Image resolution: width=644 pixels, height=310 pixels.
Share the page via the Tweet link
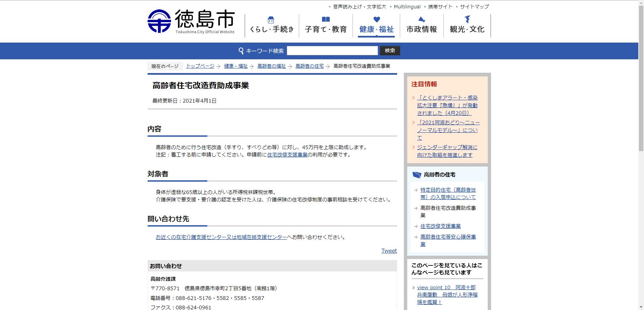389,251
